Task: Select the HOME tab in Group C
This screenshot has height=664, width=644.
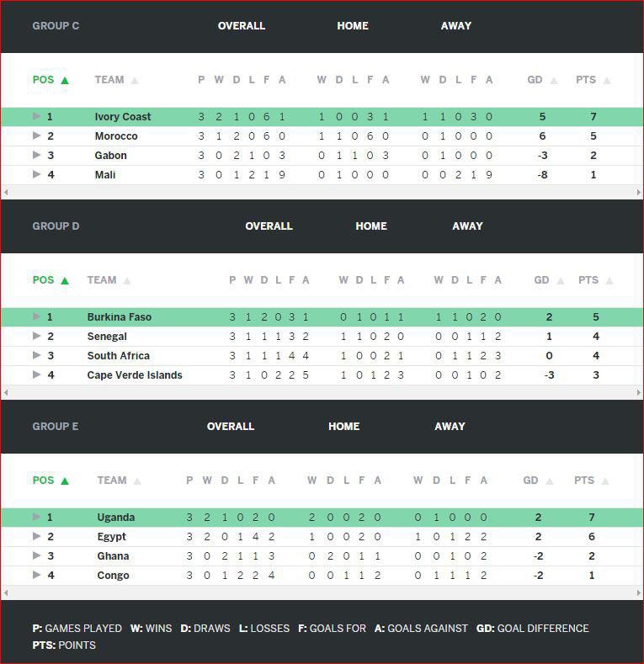Action: pos(352,26)
